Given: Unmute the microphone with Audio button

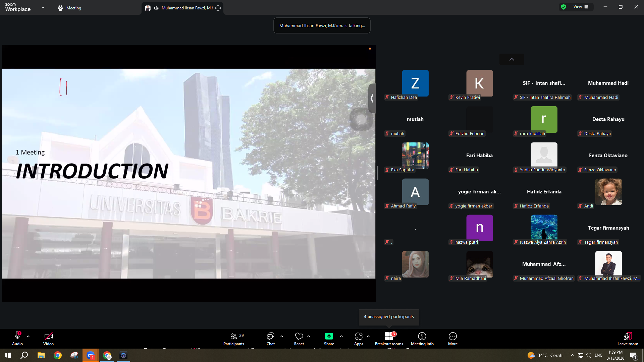Looking at the screenshot, I should 17,339.
